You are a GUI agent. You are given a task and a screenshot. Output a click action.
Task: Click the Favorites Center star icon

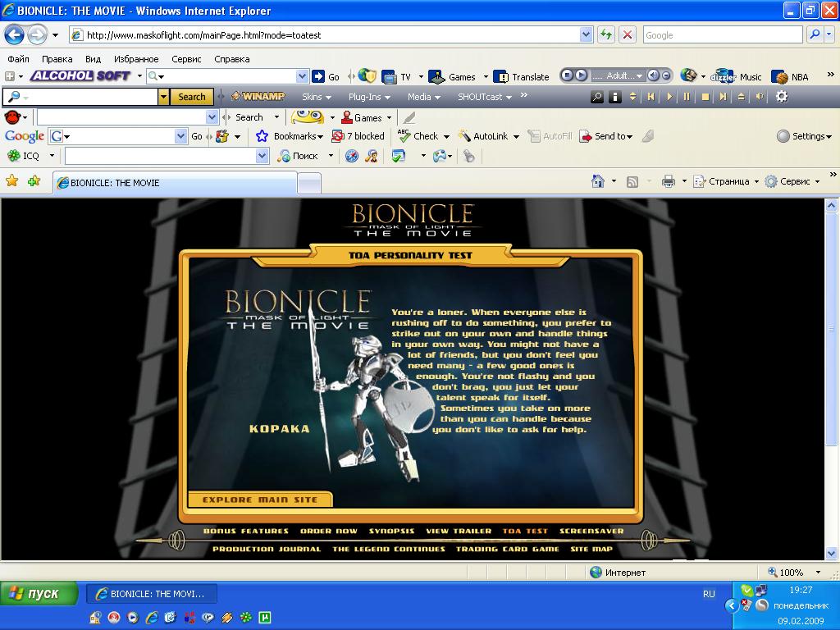pos(11,181)
